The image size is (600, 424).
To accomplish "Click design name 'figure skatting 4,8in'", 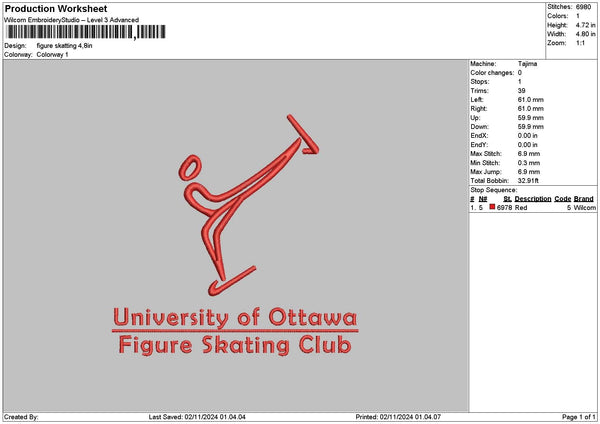I will 64,46.
